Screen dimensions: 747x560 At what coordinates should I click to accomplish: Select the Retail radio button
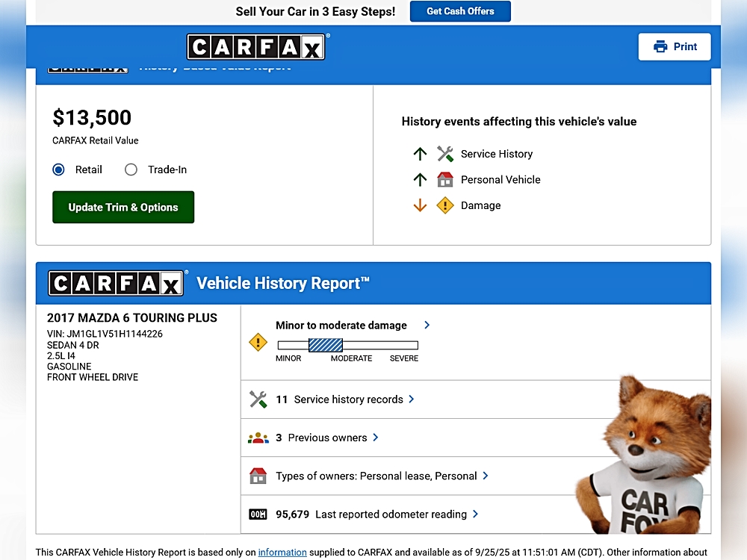pos(59,169)
